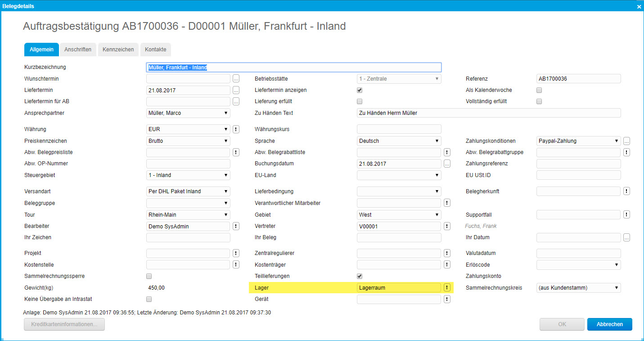Enable the Sammelrechnungssperre checkbox
Image resolution: width=644 pixels, height=341 pixels.
[149, 276]
